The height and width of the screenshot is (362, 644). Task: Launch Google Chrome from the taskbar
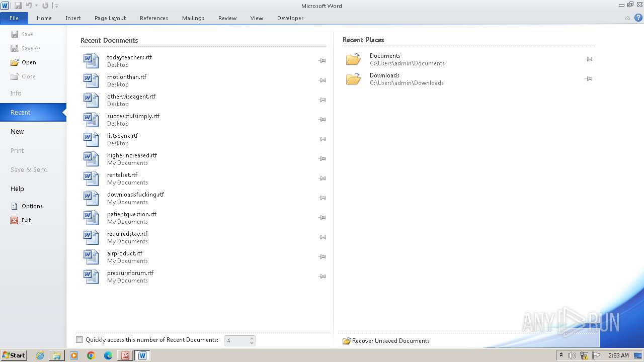point(91,355)
